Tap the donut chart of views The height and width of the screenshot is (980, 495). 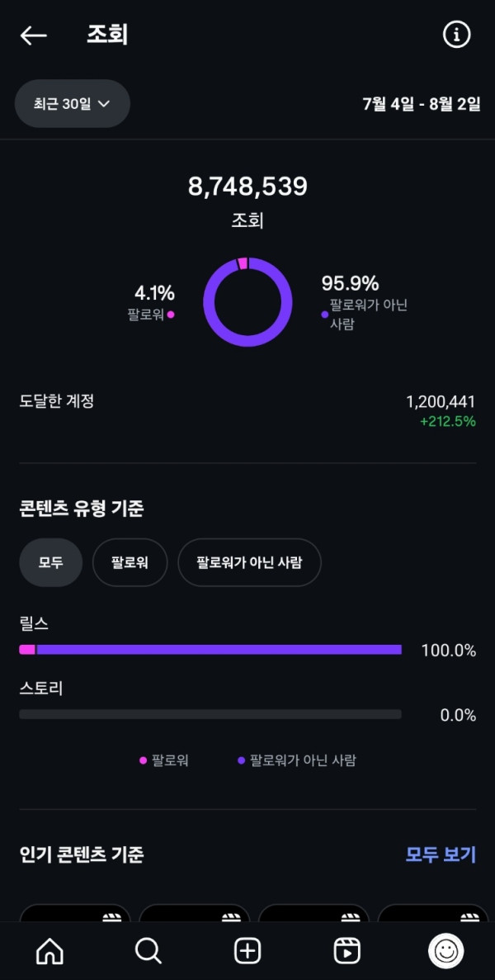pos(247,301)
